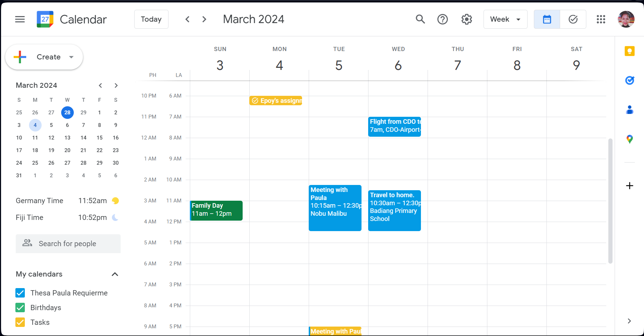Click the search magnifier icon
This screenshot has width=644, height=336.
click(420, 19)
